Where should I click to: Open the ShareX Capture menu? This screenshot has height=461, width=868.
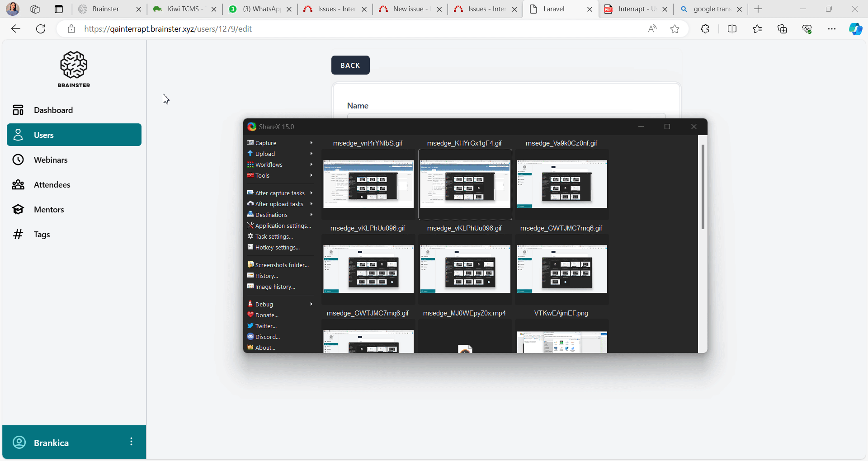(x=265, y=143)
